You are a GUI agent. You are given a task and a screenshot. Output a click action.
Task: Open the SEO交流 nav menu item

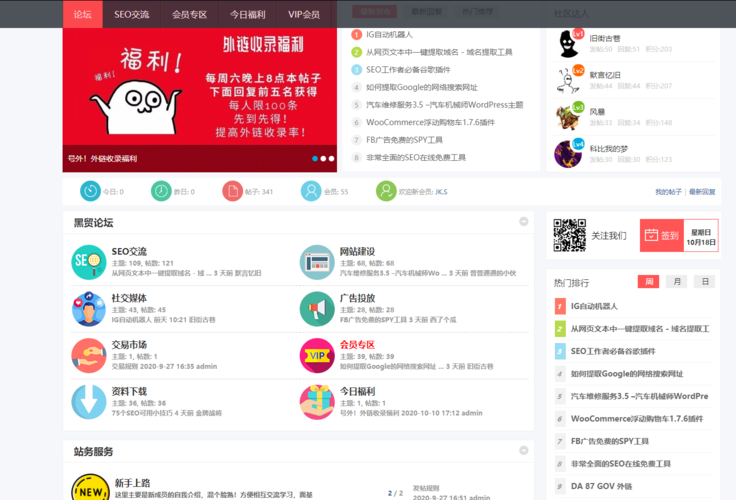pyautogui.click(x=131, y=14)
